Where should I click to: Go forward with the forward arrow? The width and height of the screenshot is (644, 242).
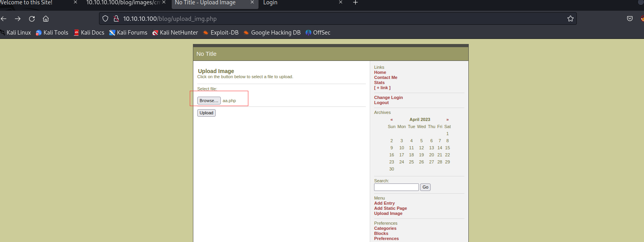pyautogui.click(x=18, y=18)
